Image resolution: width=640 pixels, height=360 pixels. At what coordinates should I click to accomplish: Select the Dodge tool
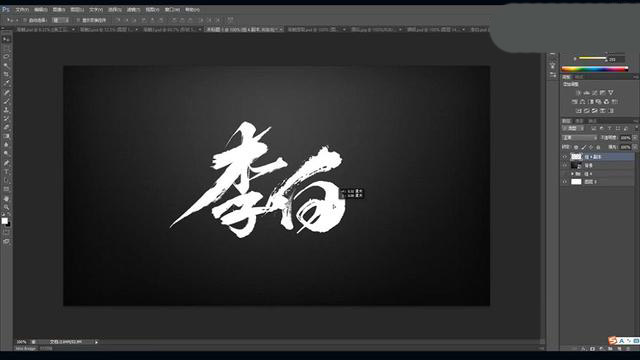(6, 154)
